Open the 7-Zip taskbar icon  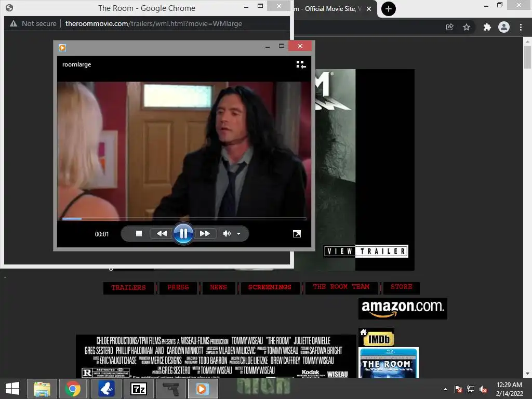tap(139, 389)
